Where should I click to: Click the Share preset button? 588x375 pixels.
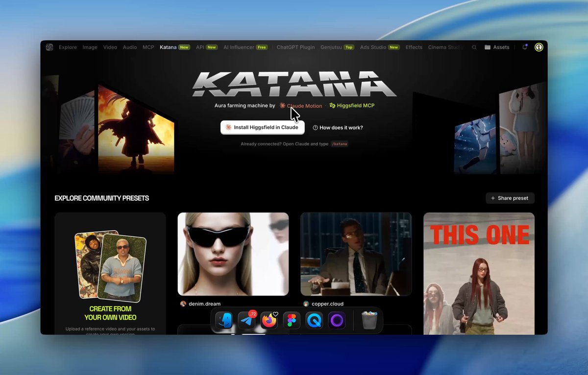click(510, 198)
